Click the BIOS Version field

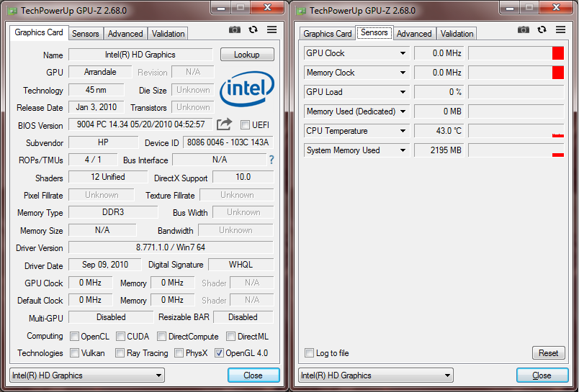pos(140,124)
